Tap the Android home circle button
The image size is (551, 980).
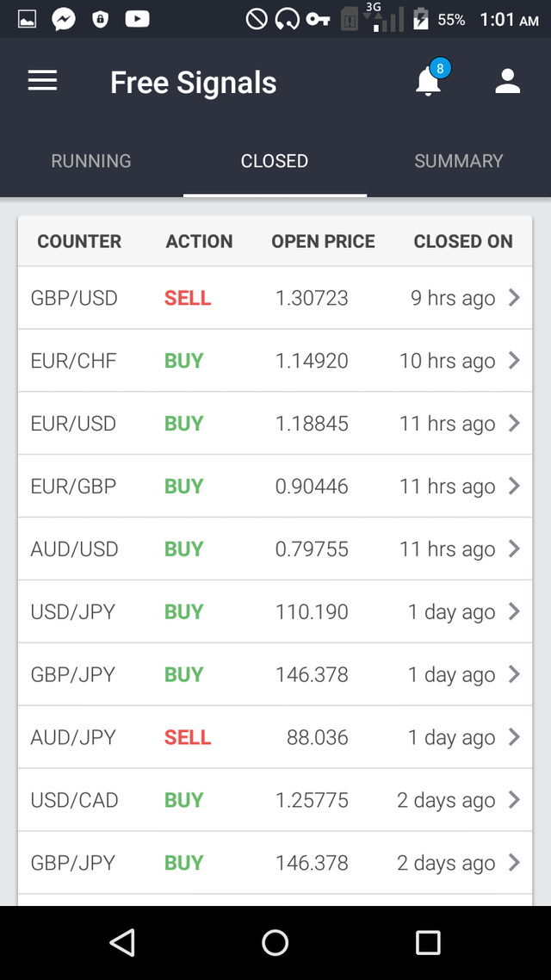[275, 942]
